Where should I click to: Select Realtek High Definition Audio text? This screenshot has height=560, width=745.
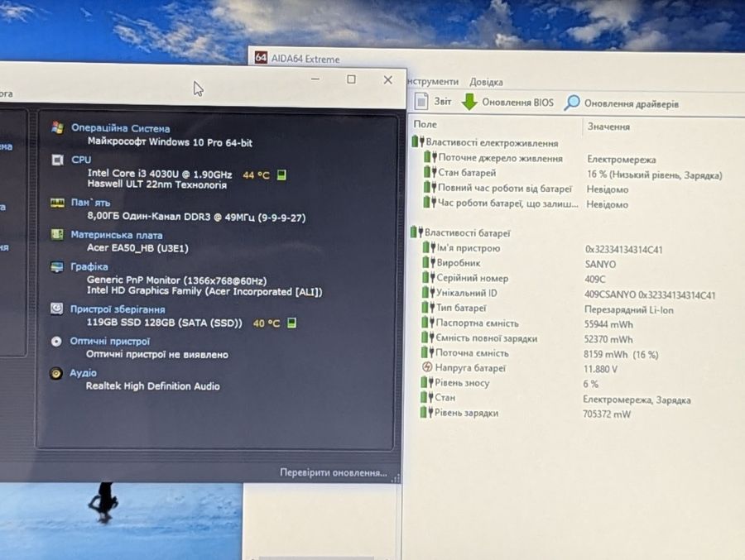click(x=152, y=386)
